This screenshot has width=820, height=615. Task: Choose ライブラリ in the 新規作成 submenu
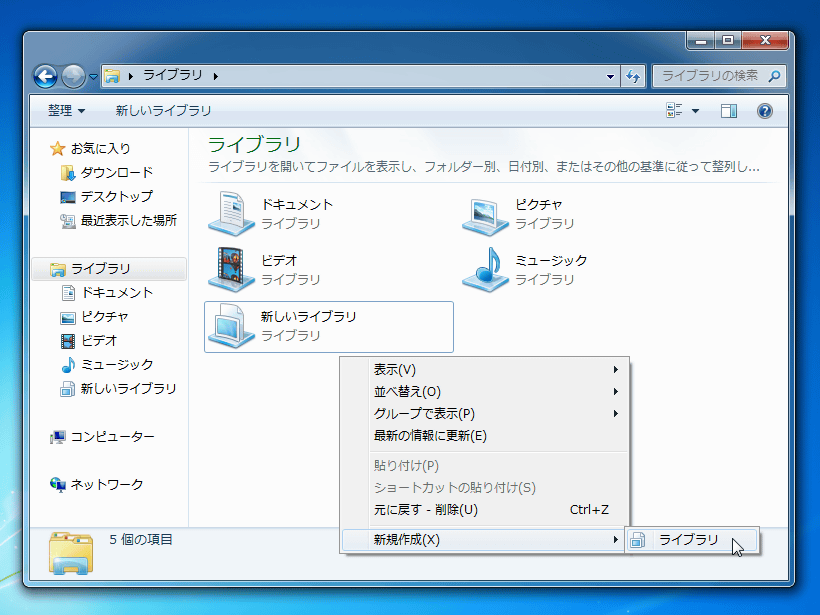692,540
